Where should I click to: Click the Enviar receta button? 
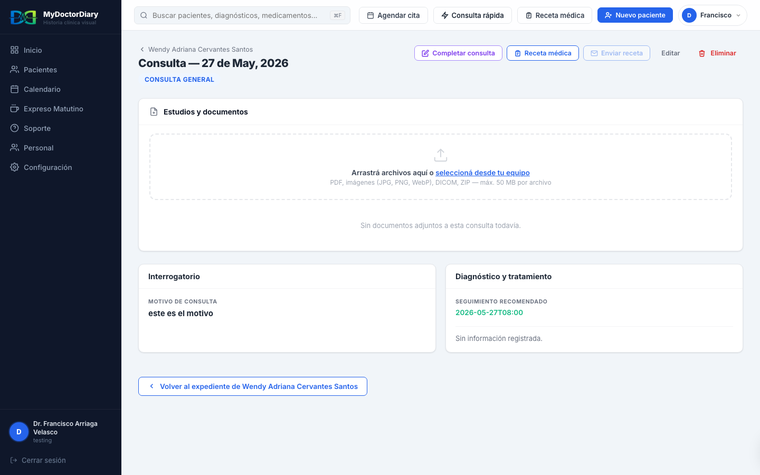click(x=617, y=53)
